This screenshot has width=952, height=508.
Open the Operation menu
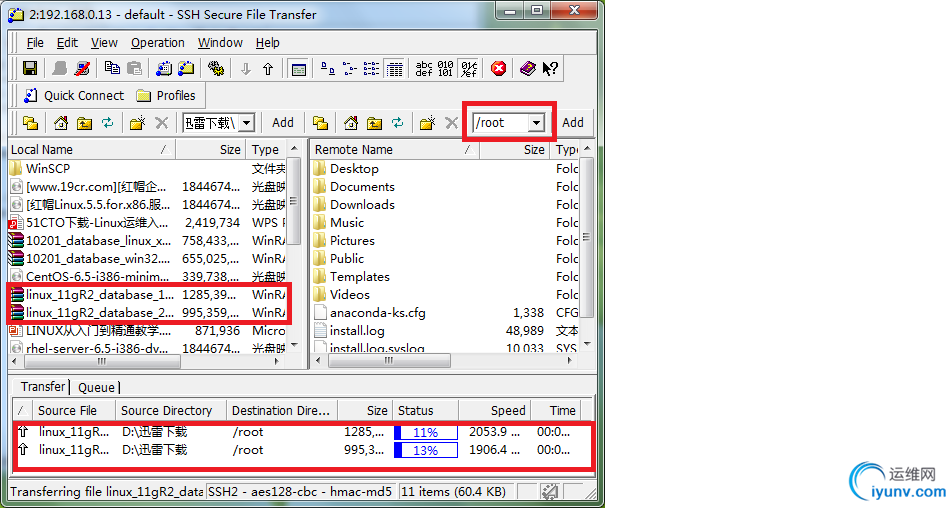point(157,43)
